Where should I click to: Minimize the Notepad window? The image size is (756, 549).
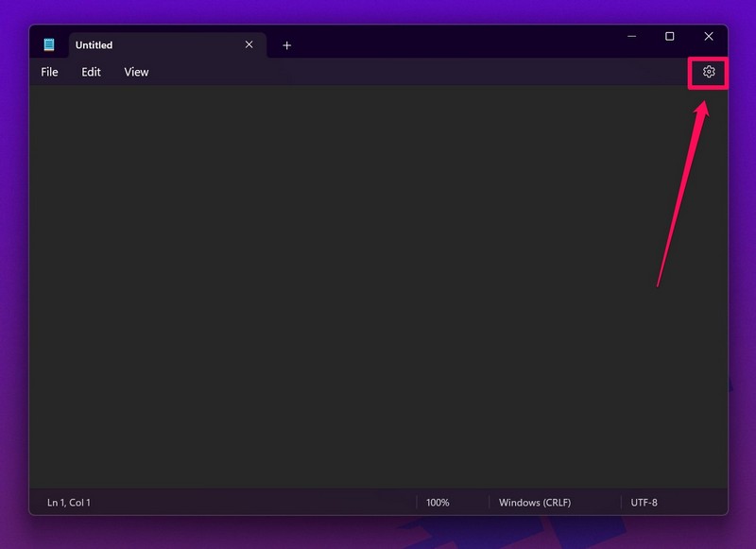[631, 36]
